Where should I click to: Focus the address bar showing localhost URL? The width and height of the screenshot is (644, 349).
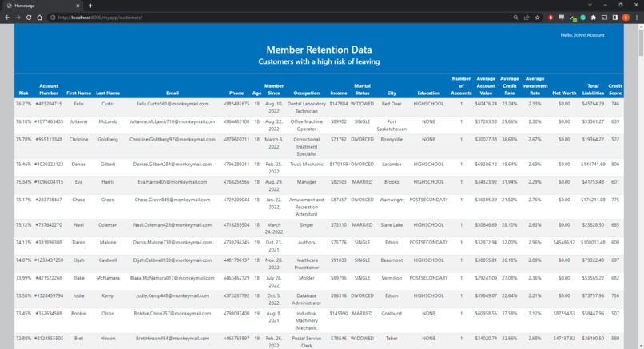pyautogui.click(x=280, y=18)
